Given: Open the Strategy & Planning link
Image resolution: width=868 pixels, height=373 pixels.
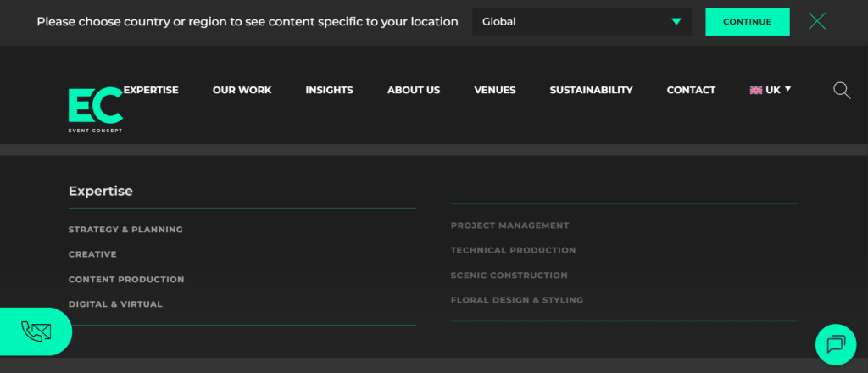Looking at the screenshot, I should tap(125, 230).
